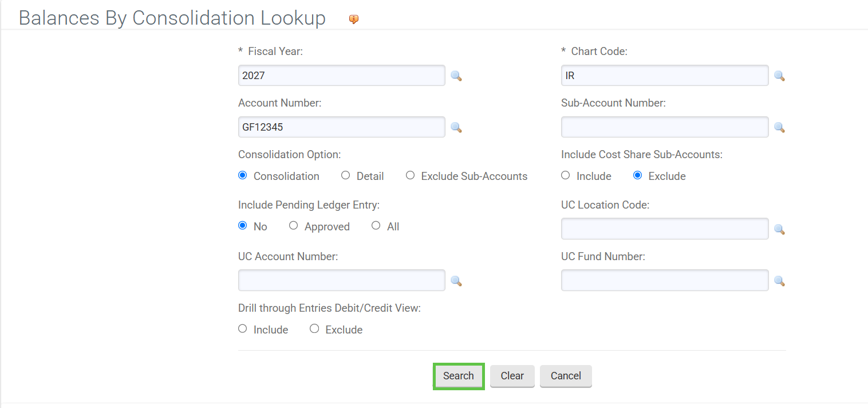This screenshot has width=868, height=408.
Task: Click the 'Include Cost Share Sub-Accounts:' label
Action: (642, 155)
